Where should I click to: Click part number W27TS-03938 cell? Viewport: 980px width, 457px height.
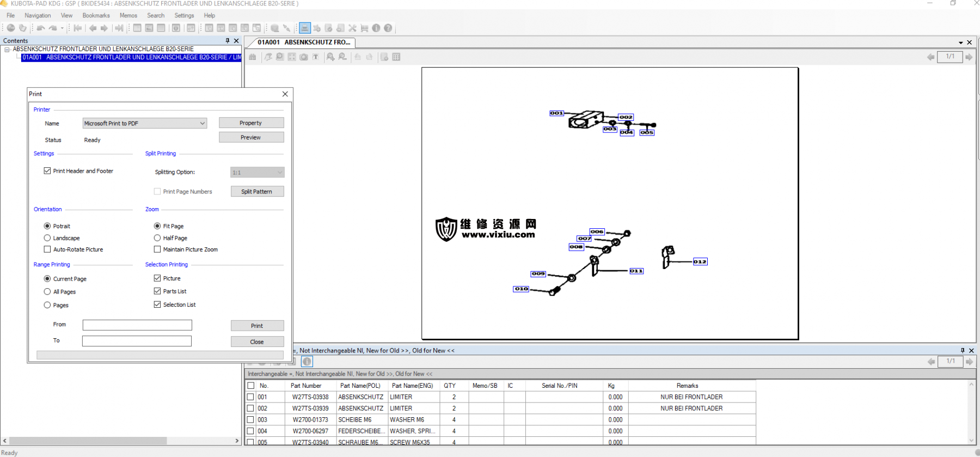click(x=310, y=397)
